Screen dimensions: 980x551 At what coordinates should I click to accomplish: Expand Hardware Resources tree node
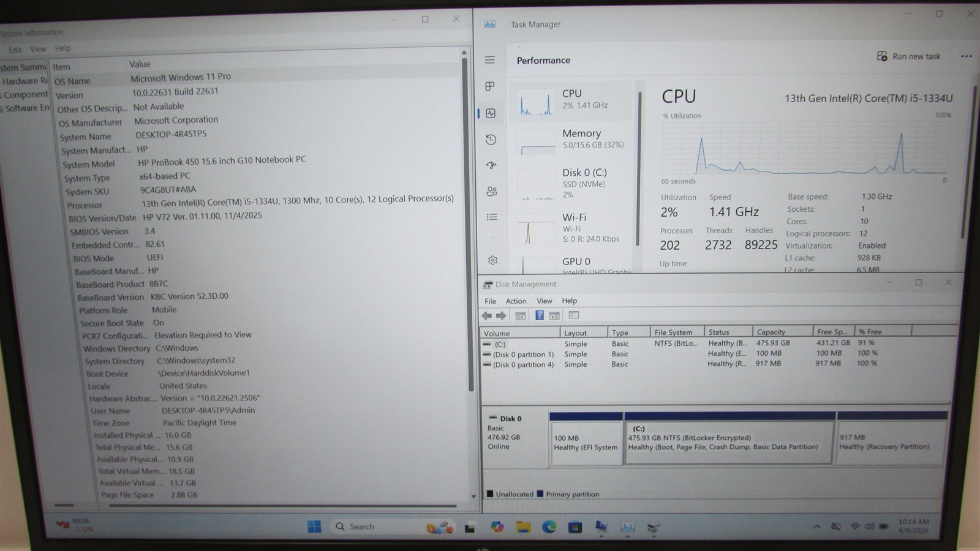pyautogui.click(x=24, y=81)
